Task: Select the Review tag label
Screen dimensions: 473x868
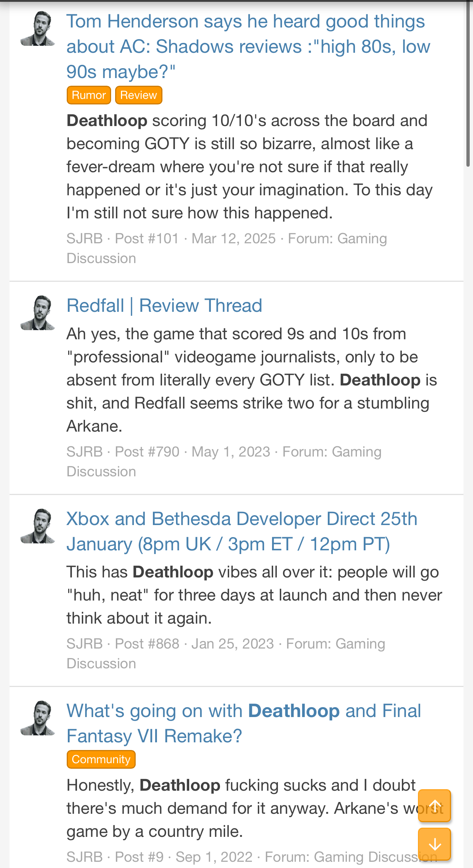Action: click(139, 95)
